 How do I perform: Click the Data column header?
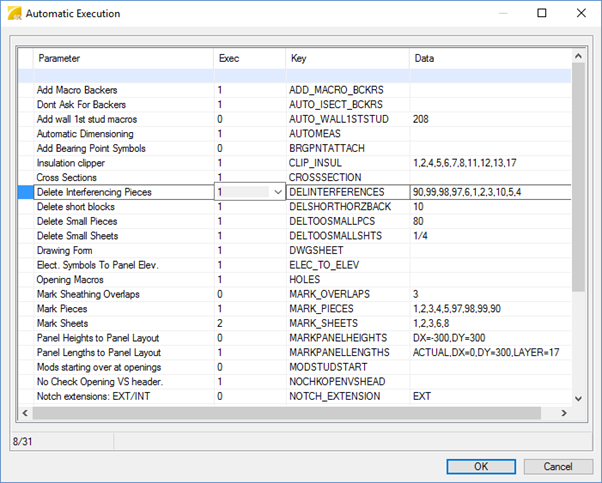tap(490, 59)
